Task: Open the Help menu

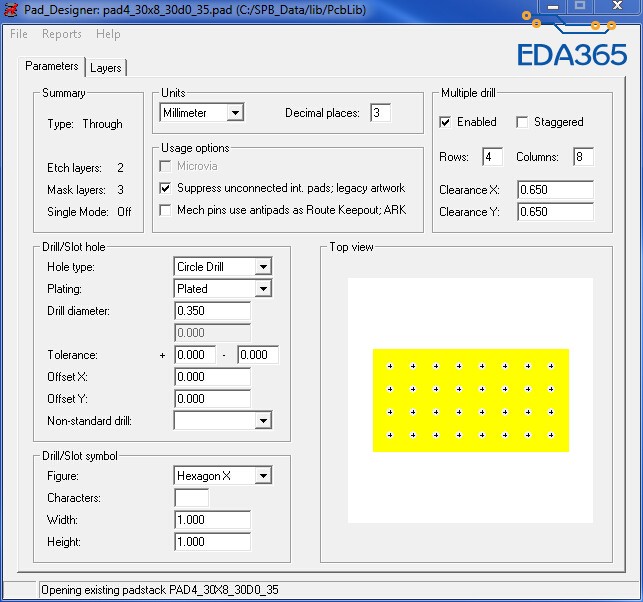Action: pos(108,34)
